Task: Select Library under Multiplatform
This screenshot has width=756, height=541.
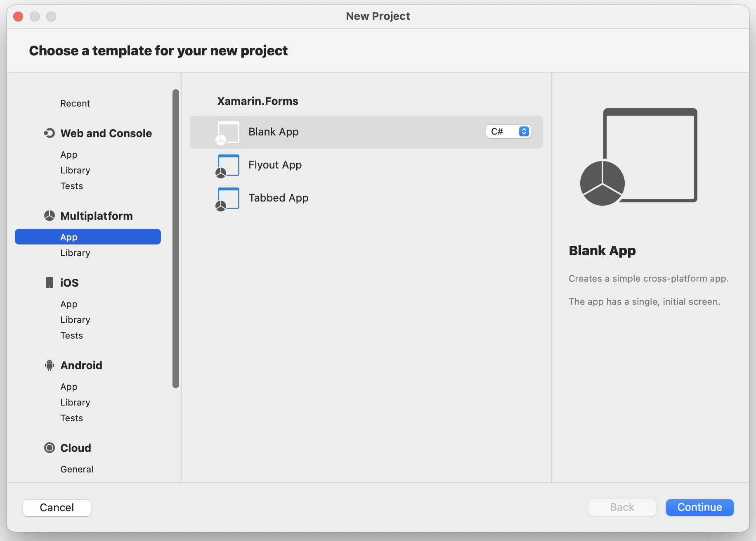Action: pyautogui.click(x=75, y=253)
